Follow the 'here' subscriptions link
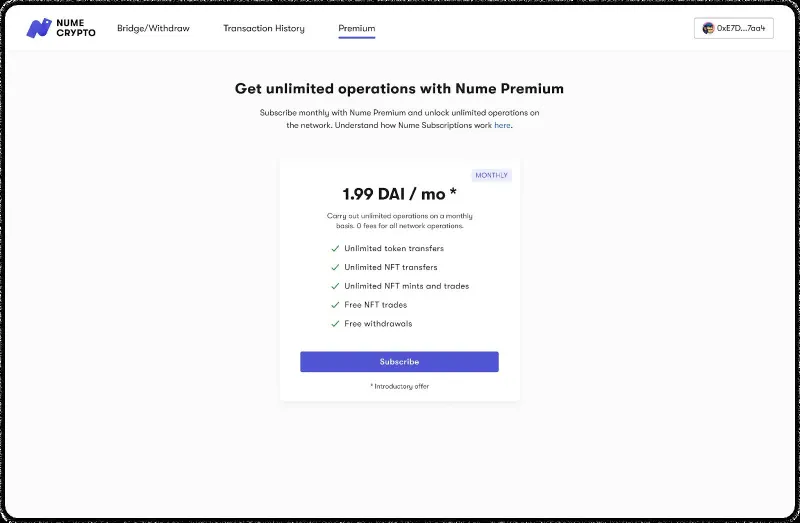This screenshot has height=523, width=800. click(502, 125)
